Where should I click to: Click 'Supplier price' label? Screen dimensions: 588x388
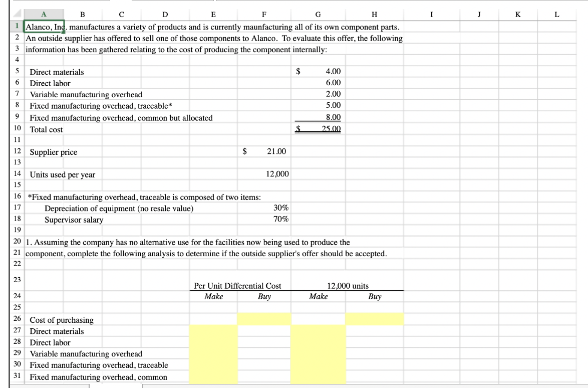point(53,152)
